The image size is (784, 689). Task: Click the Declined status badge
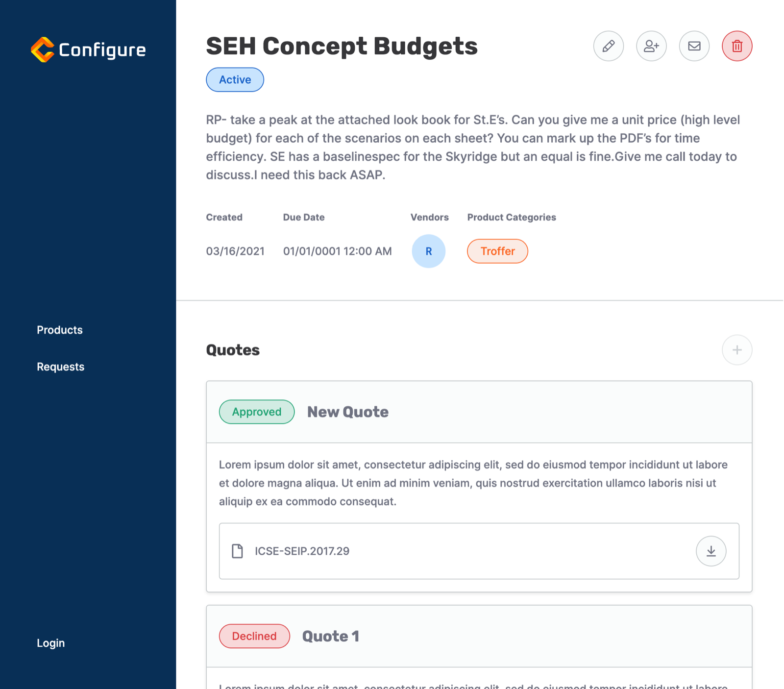[x=254, y=636]
